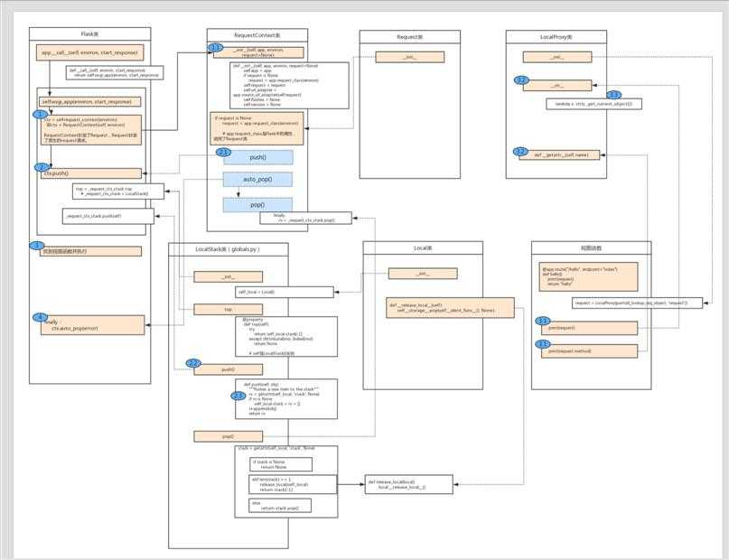Select the __init__ box in Local class

[423, 274]
